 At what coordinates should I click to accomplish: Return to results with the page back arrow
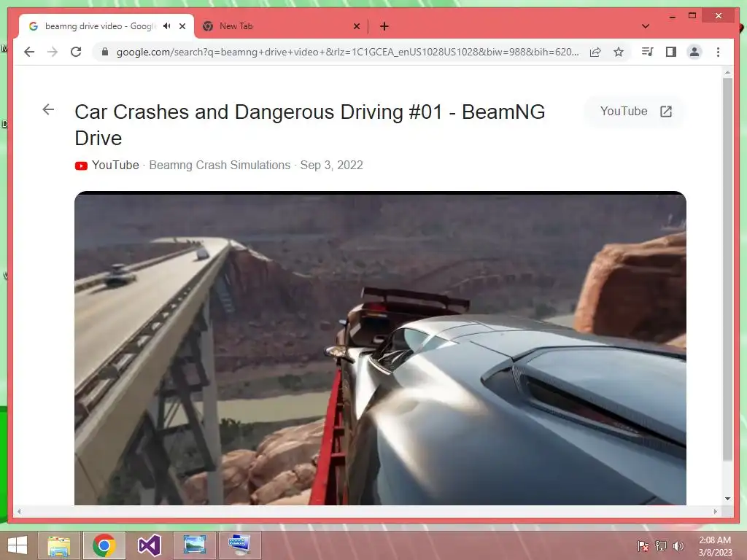(48, 109)
